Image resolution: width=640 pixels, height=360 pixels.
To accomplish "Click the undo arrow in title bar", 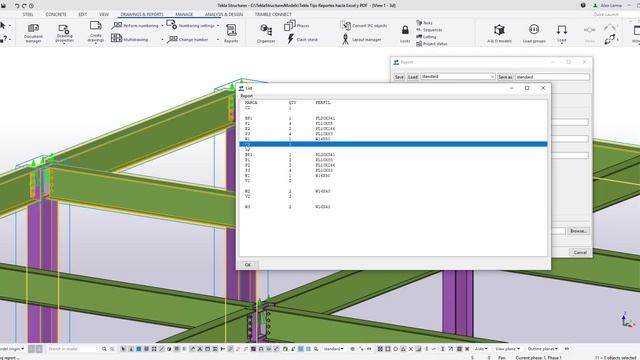I will [x=17, y=6].
